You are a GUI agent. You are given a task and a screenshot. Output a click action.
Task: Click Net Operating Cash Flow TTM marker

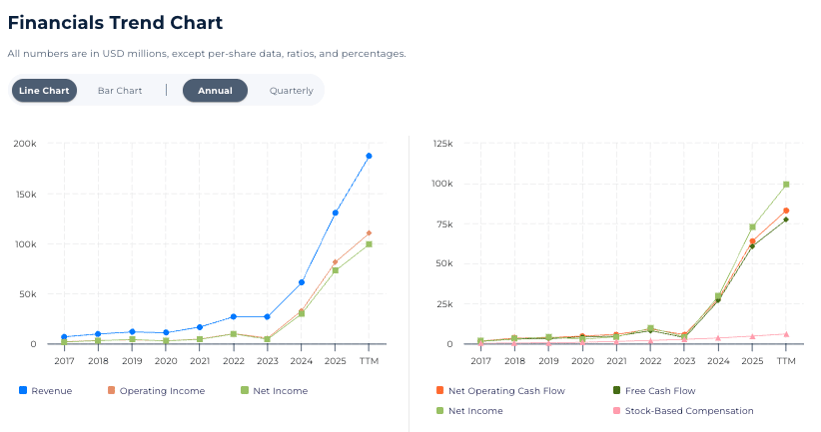point(786,211)
